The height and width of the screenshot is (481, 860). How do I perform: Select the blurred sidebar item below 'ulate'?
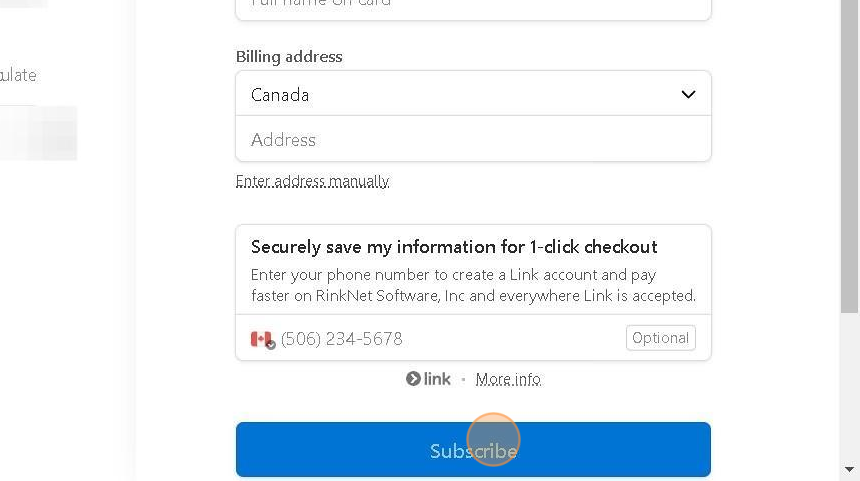click(38, 133)
